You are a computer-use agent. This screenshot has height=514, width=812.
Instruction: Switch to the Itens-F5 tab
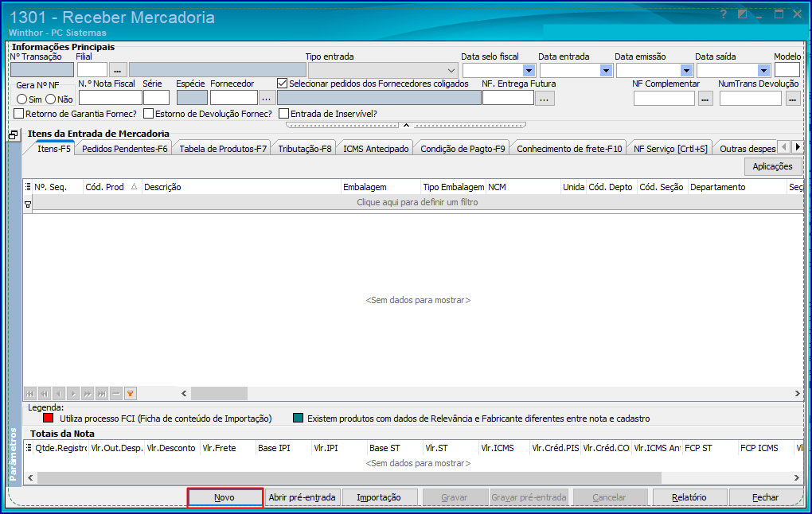click(x=54, y=149)
